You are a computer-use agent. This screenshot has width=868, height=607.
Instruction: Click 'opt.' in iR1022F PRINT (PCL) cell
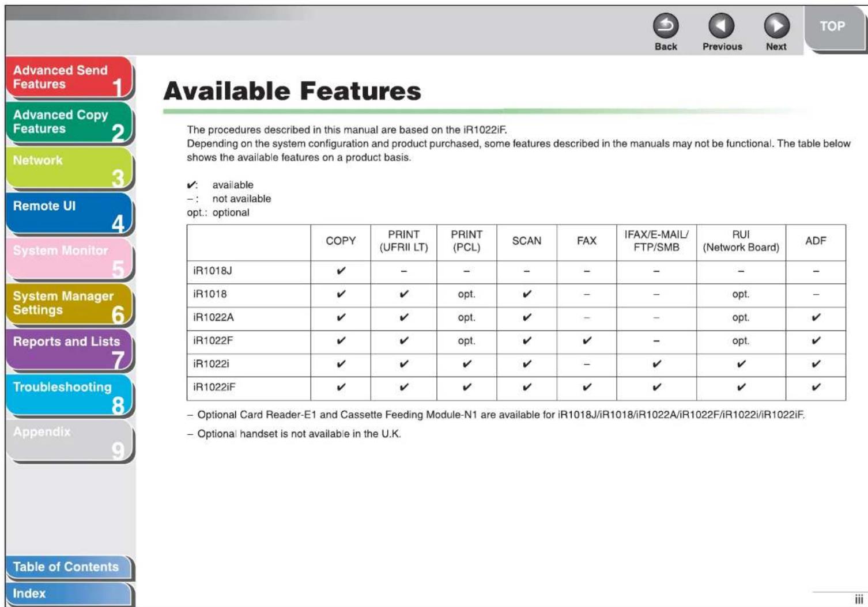(466, 341)
